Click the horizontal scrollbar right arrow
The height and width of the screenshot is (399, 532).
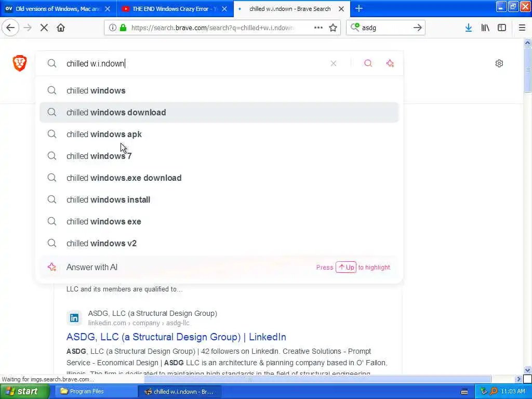(x=518, y=379)
